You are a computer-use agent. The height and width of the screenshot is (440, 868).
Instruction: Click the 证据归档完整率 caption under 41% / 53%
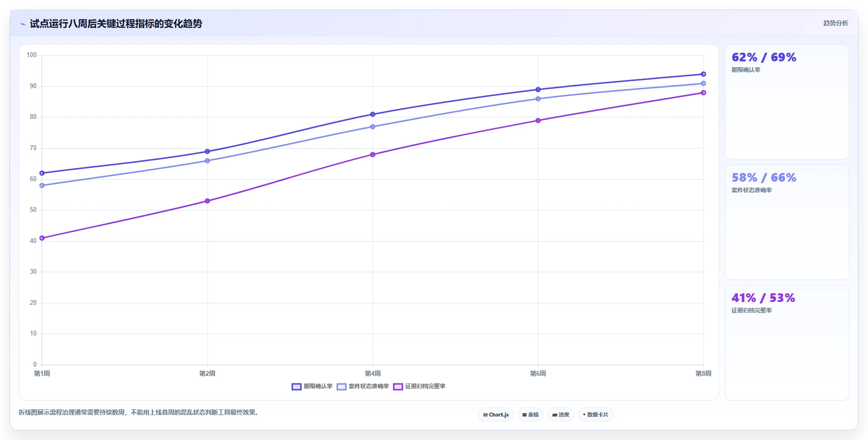click(x=752, y=311)
